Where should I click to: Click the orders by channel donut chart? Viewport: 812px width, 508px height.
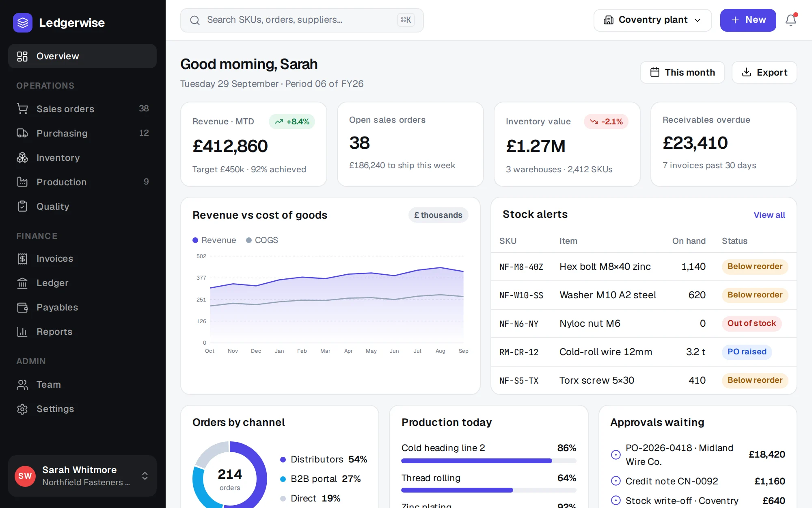click(x=230, y=475)
